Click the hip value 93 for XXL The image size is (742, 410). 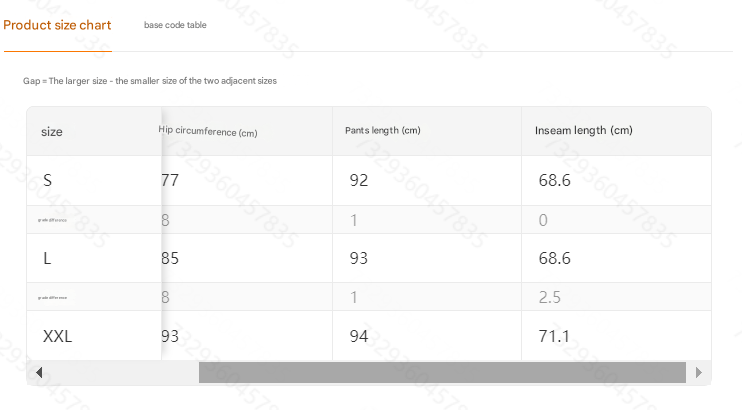[170, 337]
